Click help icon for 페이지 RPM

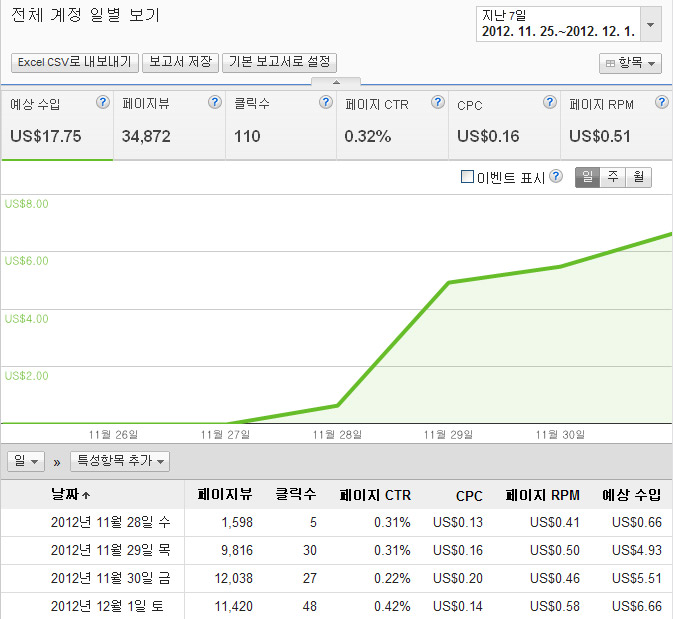(x=661, y=103)
